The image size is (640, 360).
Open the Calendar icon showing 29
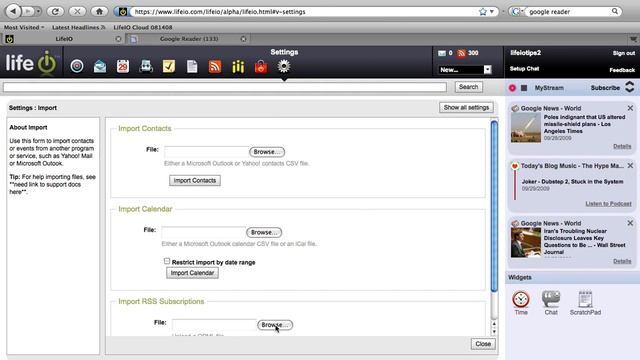[x=122, y=66]
